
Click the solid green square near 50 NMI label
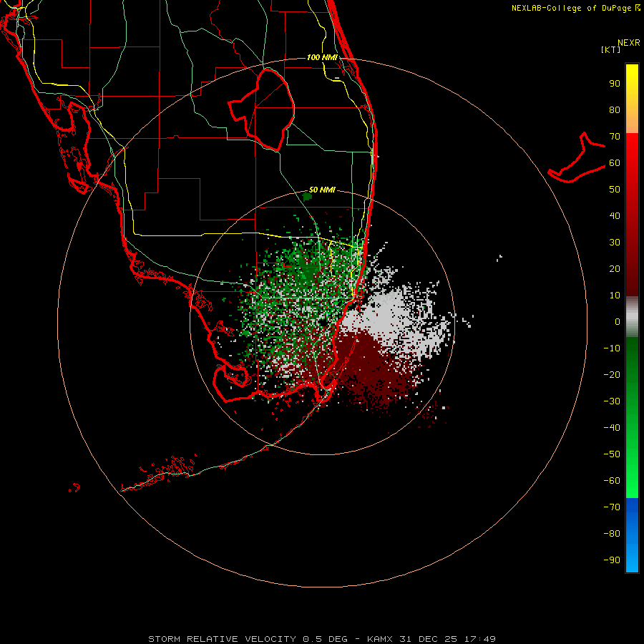pos(307,197)
